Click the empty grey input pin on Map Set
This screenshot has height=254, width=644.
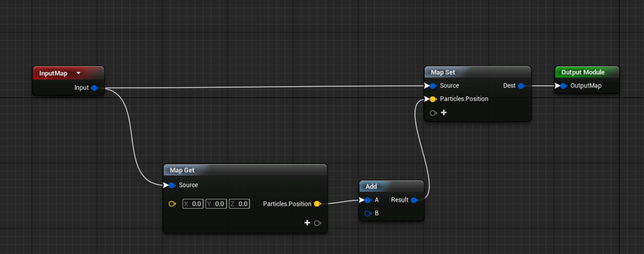pyautogui.click(x=433, y=113)
